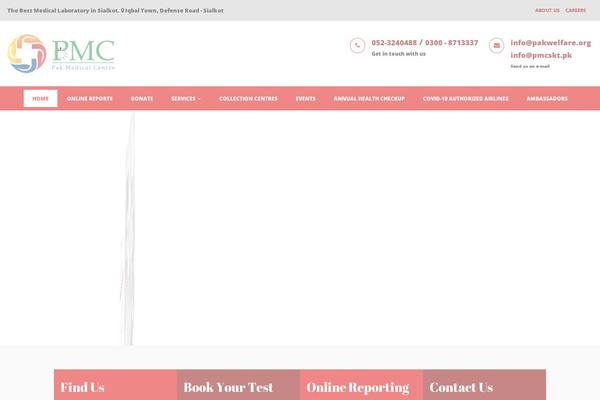Click 'Send us an e-mail' text
600x400 pixels.
(x=530, y=66)
